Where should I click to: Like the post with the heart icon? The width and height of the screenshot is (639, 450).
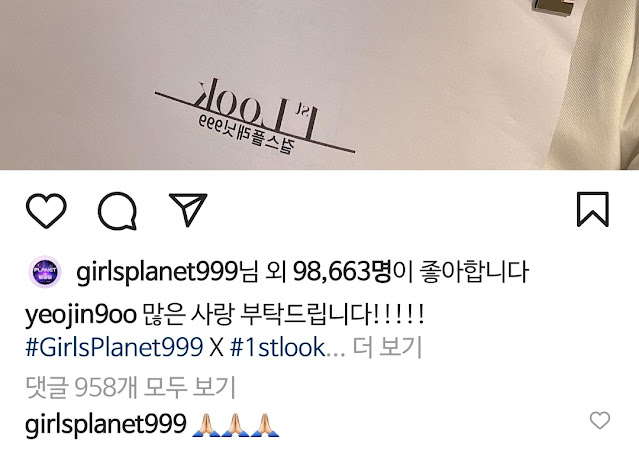tap(46, 210)
